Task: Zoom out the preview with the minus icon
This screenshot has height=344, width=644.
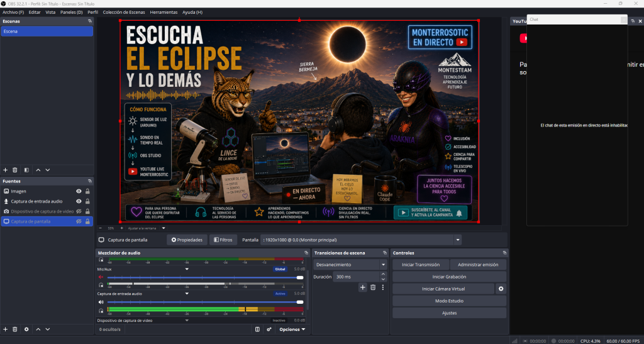Action: [100, 228]
